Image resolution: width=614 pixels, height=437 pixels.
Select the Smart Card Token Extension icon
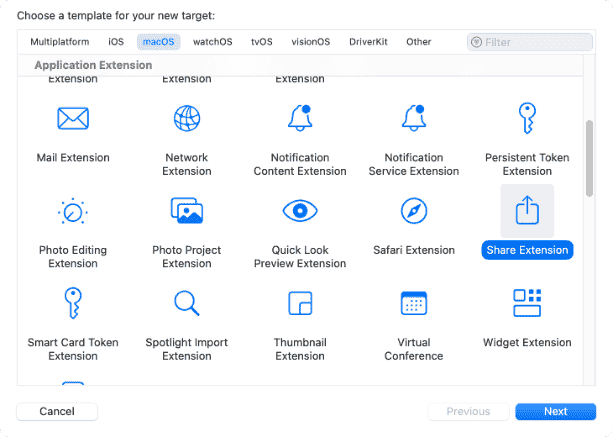tap(73, 303)
